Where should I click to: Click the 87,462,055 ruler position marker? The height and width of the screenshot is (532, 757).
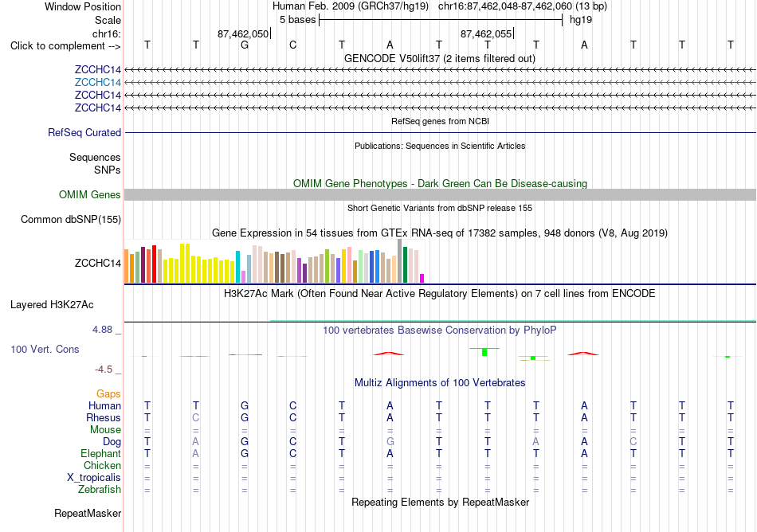(x=486, y=33)
